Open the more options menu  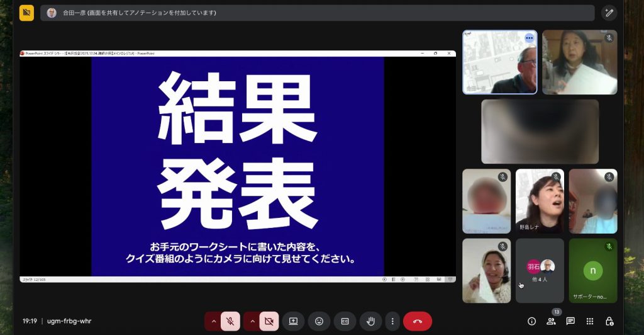coord(392,321)
